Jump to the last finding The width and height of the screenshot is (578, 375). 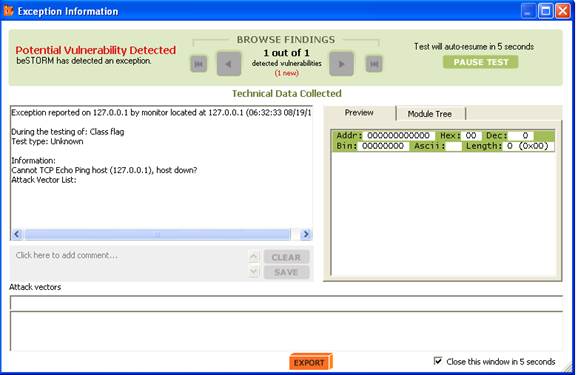pos(374,64)
